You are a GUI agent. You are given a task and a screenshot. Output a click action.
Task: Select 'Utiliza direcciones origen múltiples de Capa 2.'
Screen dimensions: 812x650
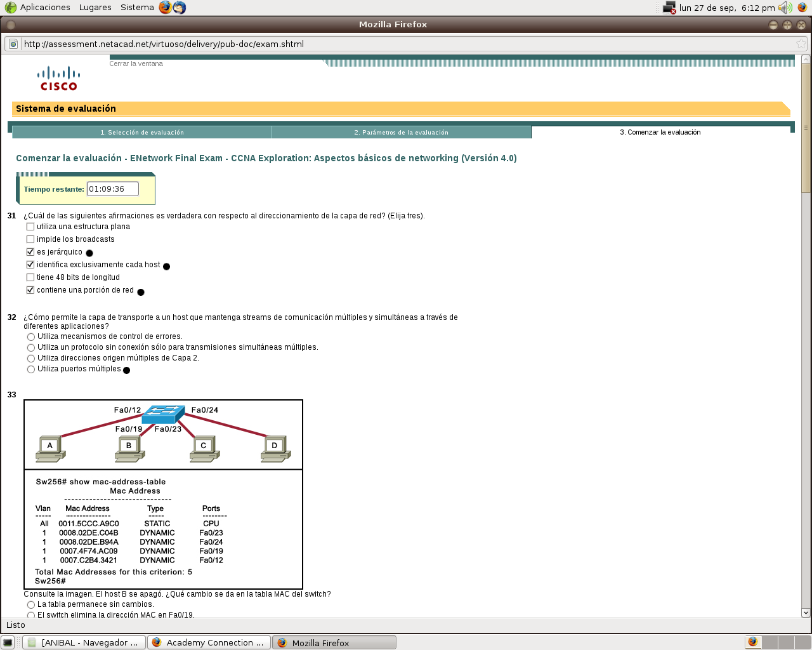click(31, 359)
